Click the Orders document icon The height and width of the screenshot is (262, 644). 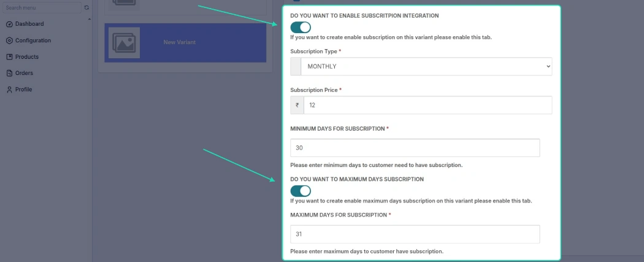pos(9,73)
